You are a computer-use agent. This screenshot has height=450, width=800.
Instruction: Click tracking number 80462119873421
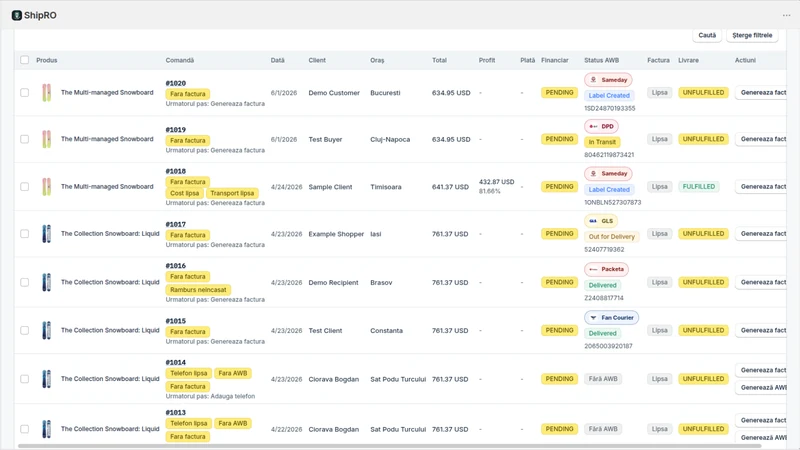[x=609, y=155]
